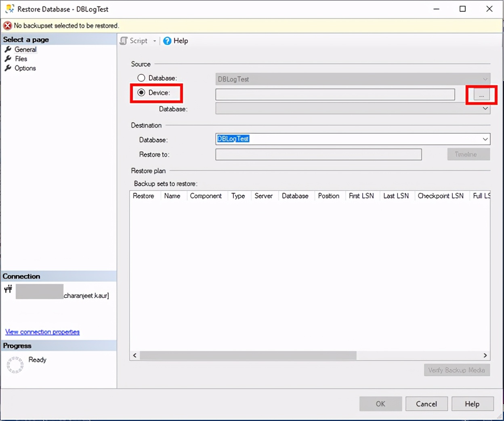This screenshot has width=504, height=421.
Task: Click the Help button at bottom
Action: pos(472,404)
